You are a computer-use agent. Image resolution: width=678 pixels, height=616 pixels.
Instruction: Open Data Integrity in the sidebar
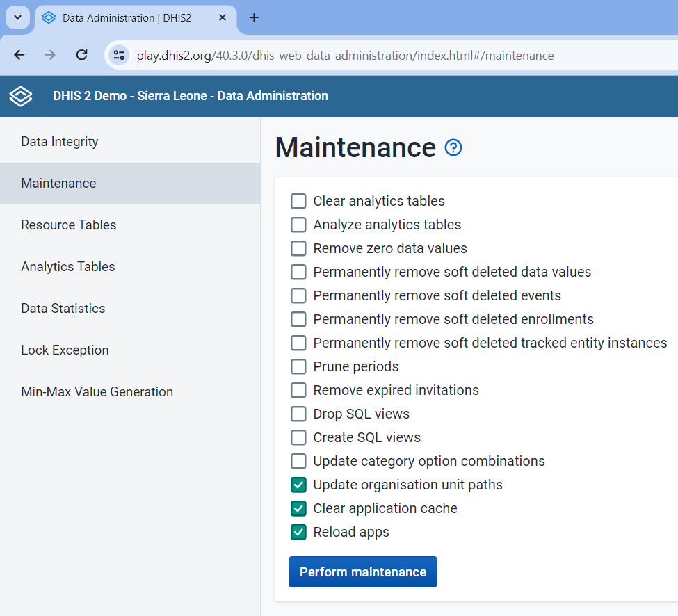[x=130, y=142]
